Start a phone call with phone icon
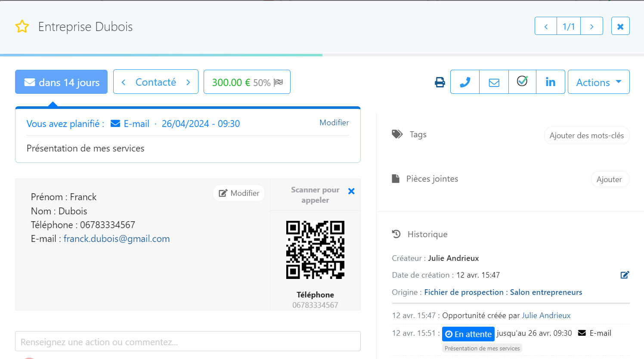Image resolution: width=644 pixels, height=359 pixels. (465, 82)
